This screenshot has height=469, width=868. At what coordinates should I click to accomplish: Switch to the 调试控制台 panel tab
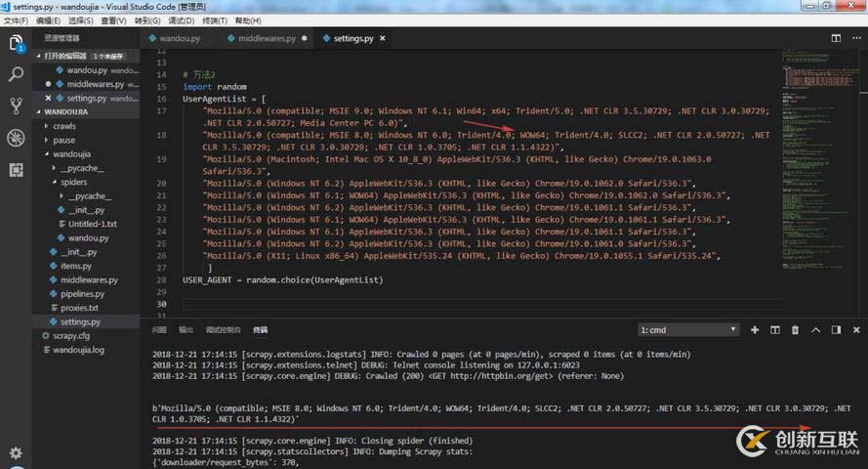223,330
